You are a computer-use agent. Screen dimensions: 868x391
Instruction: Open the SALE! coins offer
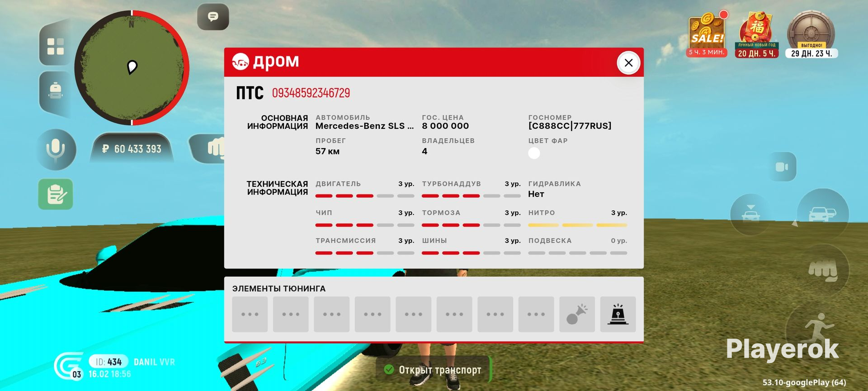708,34
